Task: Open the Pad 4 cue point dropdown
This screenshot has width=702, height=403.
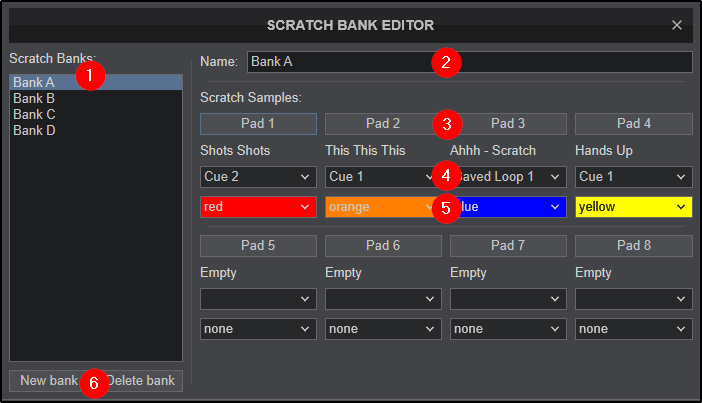Action: click(x=633, y=177)
